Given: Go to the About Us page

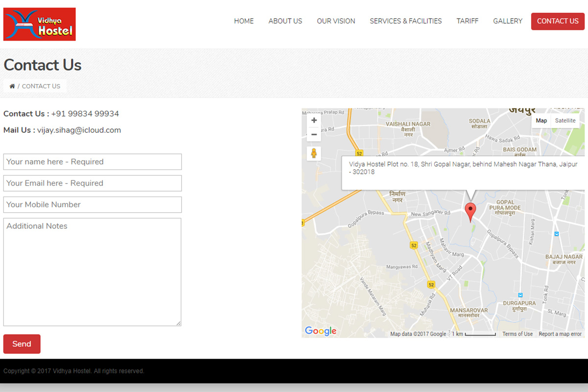Looking at the screenshot, I should click(285, 21).
